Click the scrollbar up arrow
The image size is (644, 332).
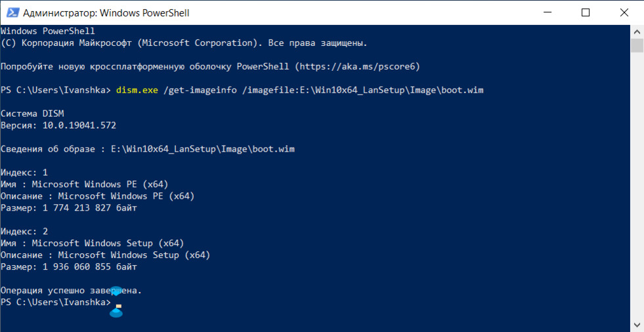pos(637,31)
